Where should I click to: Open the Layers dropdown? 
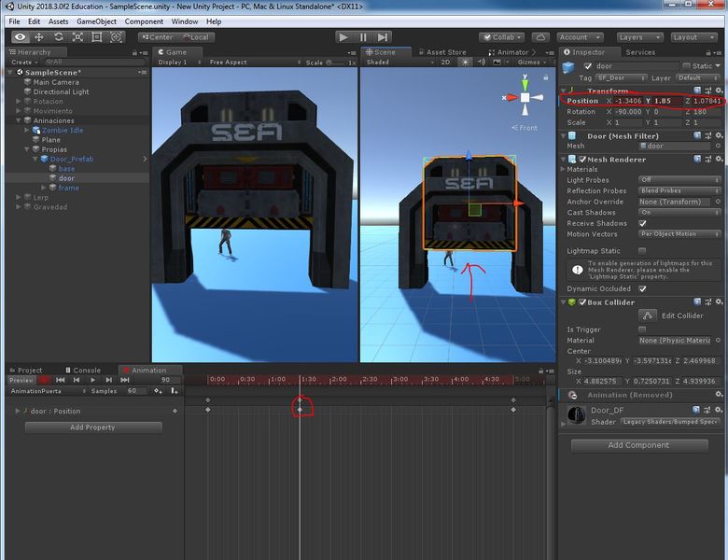tap(639, 37)
